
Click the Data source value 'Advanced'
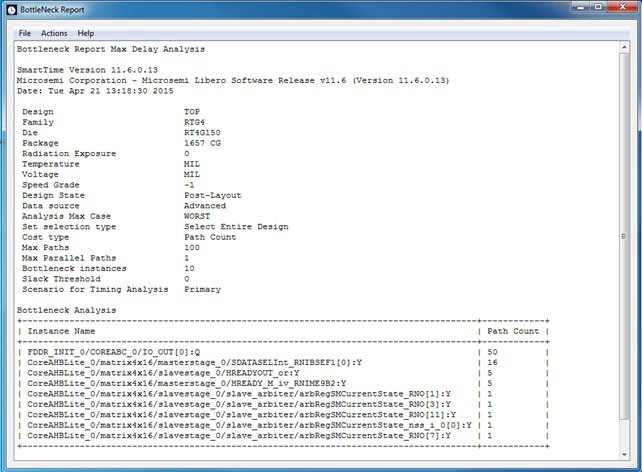click(x=205, y=206)
